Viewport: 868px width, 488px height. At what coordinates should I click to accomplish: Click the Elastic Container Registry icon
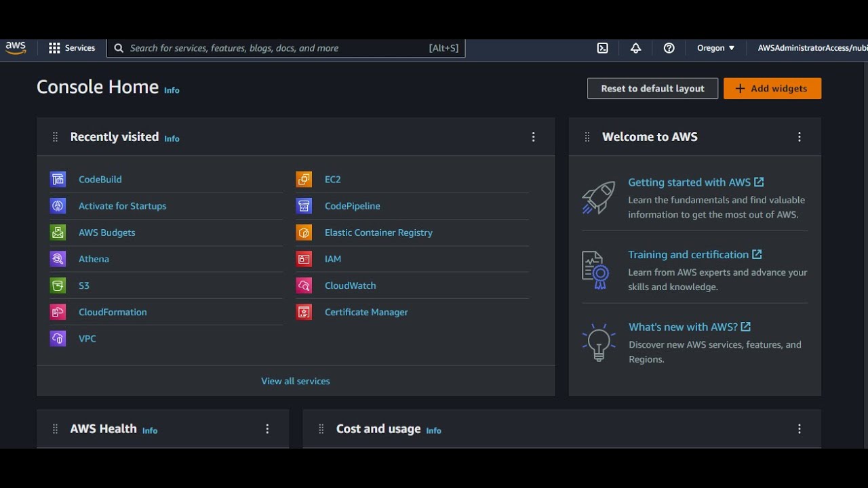(304, 232)
